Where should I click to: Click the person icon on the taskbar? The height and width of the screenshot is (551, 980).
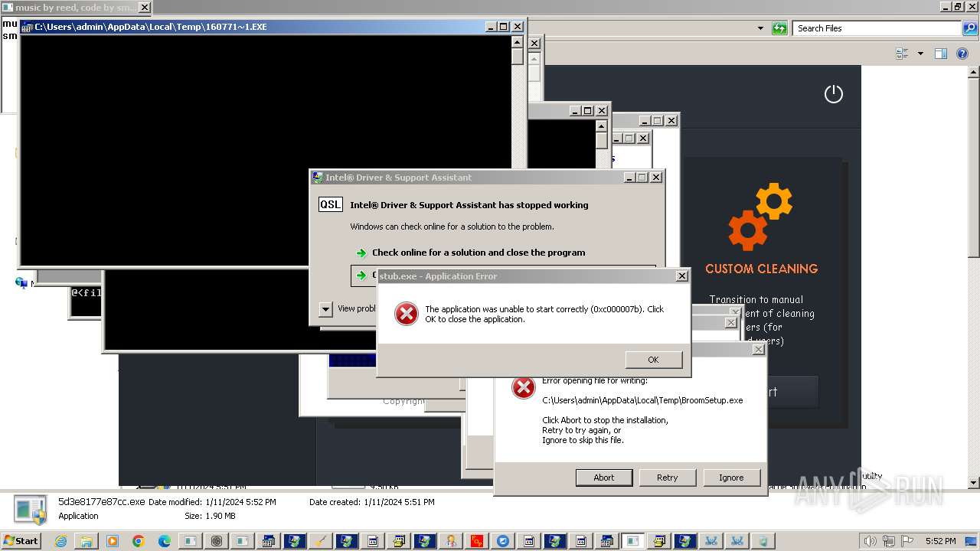point(451,541)
